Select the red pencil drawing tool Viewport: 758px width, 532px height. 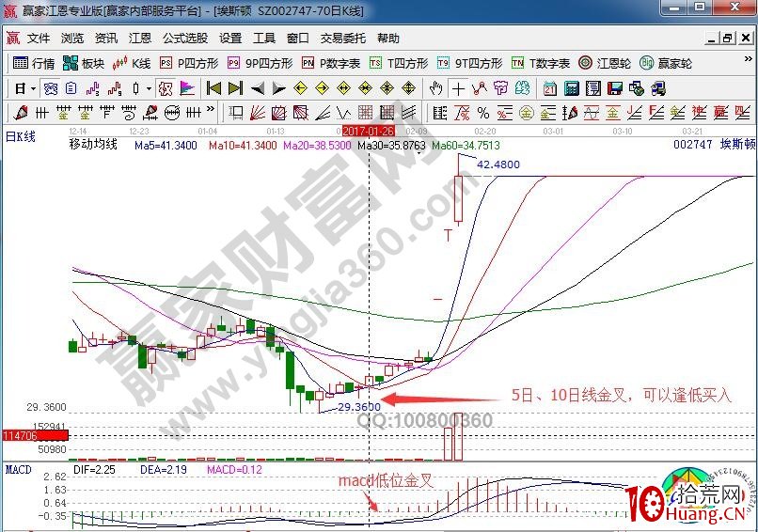click(21, 113)
